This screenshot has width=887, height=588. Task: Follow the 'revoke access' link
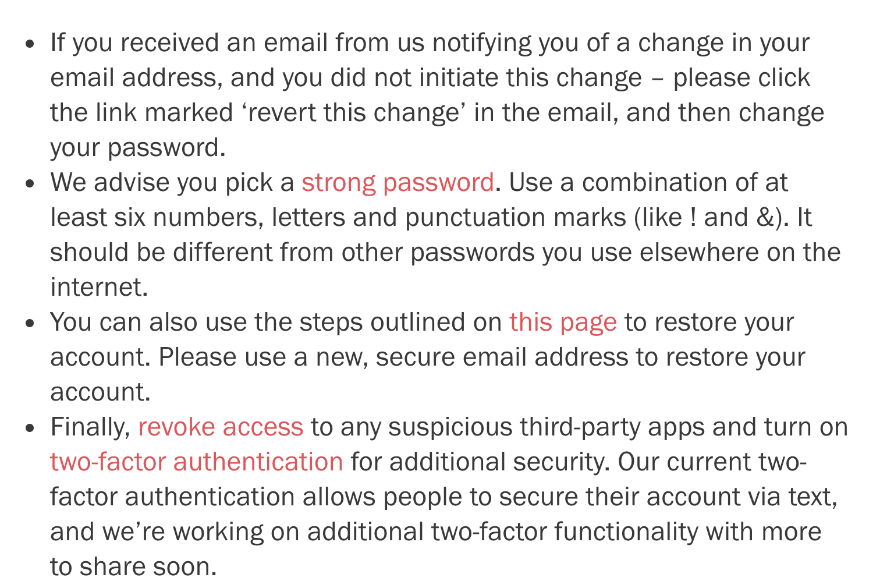pos(221,427)
